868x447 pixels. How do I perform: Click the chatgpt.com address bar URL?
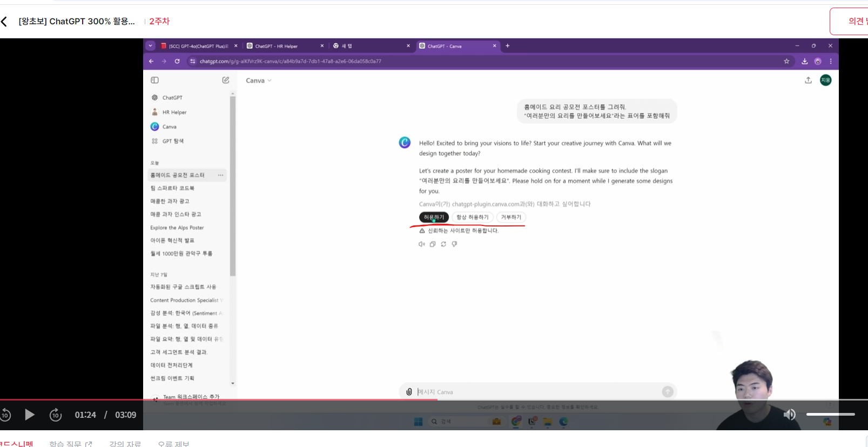tap(291, 61)
